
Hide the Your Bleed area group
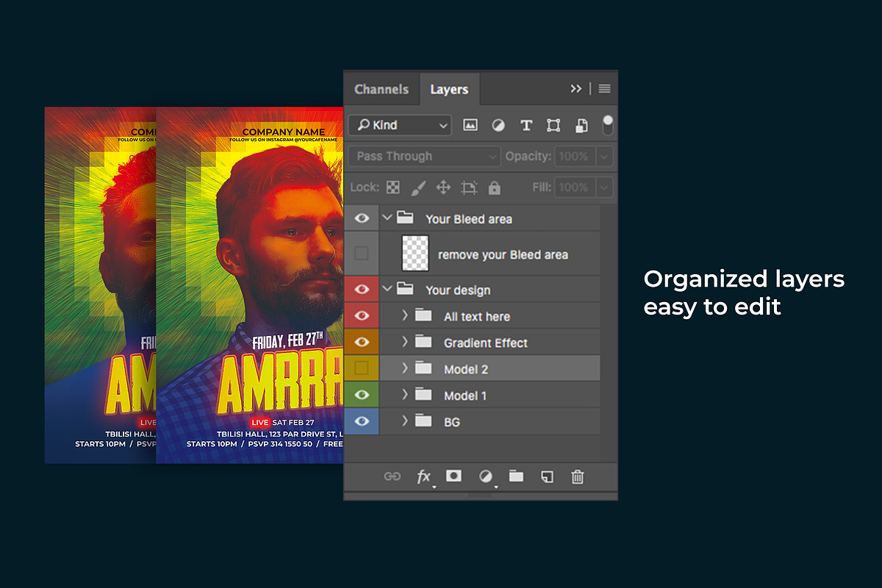[x=361, y=218]
